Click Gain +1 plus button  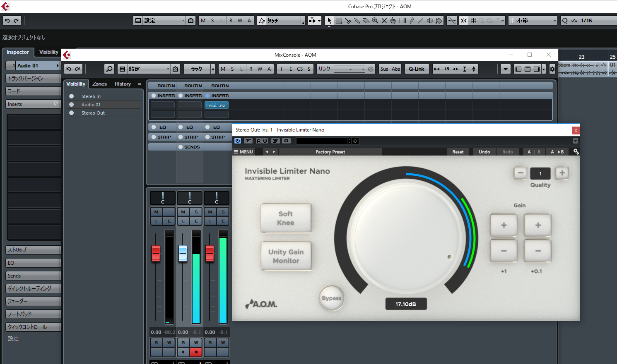(x=504, y=225)
